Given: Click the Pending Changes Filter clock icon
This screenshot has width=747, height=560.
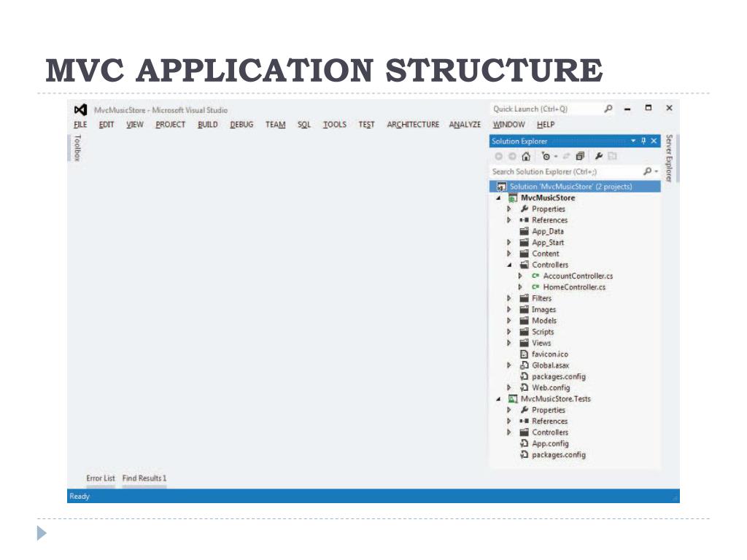Looking at the screenshot, I should tap(546, 156).
